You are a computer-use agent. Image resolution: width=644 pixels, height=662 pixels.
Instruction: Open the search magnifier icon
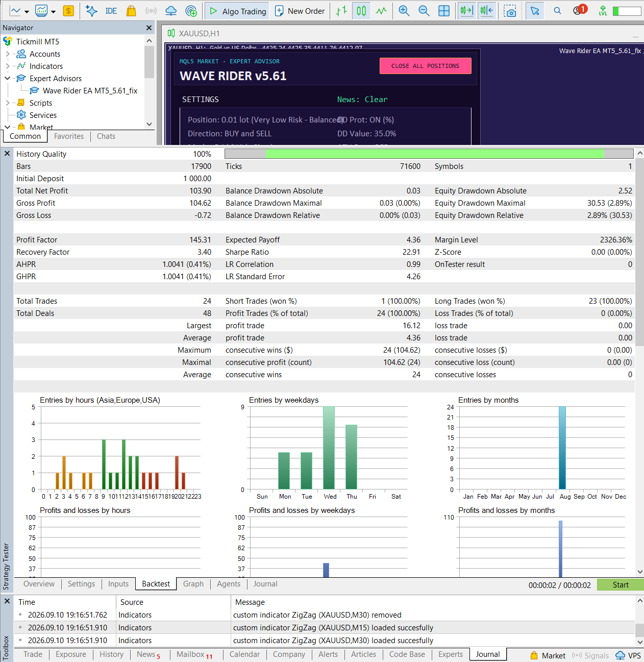(x=557, y=11)
